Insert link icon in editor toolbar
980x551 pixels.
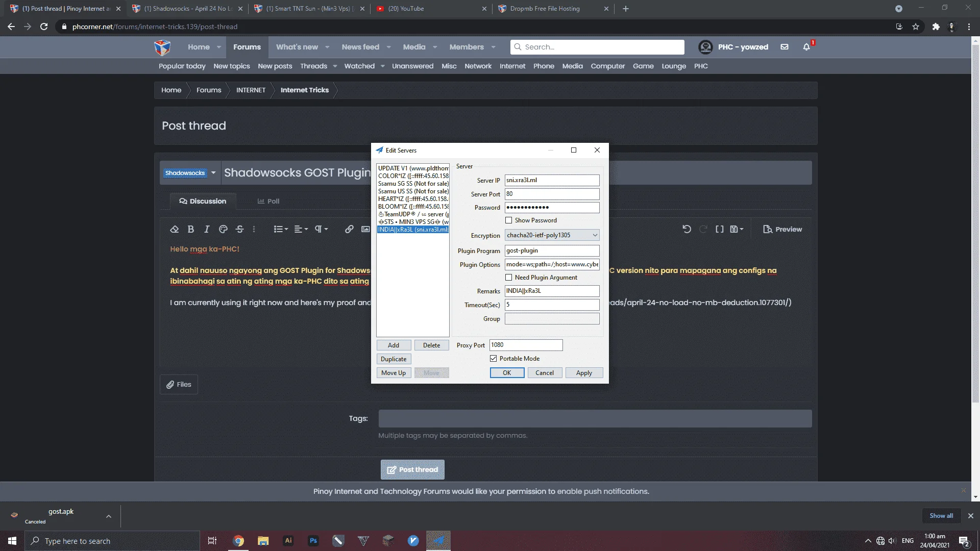[349, 230]
